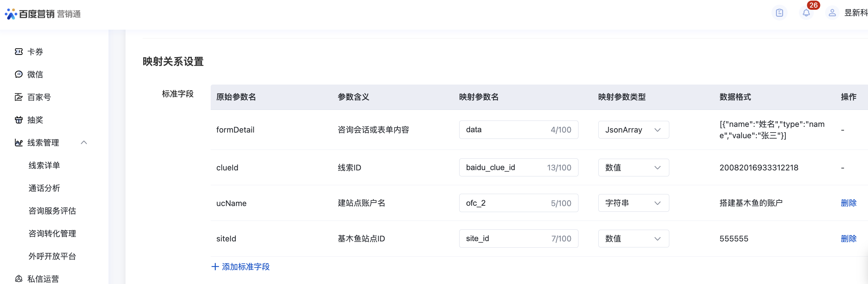
Task: Click the clipboard icon in header
Action: tap(779, 13)
